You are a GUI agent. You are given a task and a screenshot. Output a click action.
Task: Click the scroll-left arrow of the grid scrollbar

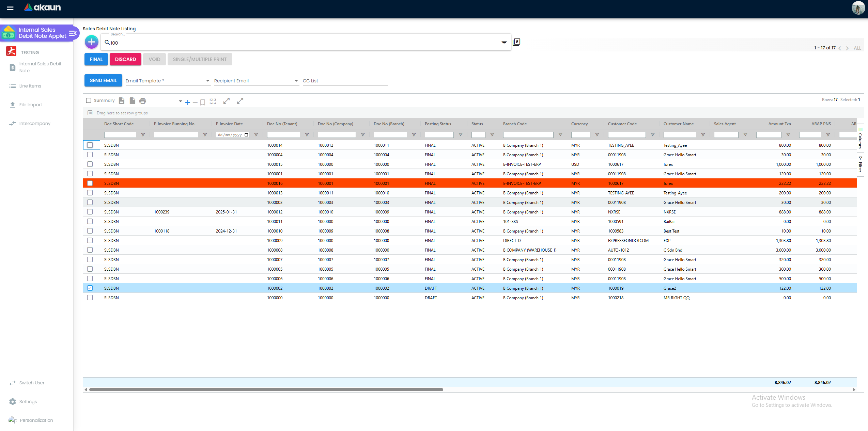(x=86, y=389)
